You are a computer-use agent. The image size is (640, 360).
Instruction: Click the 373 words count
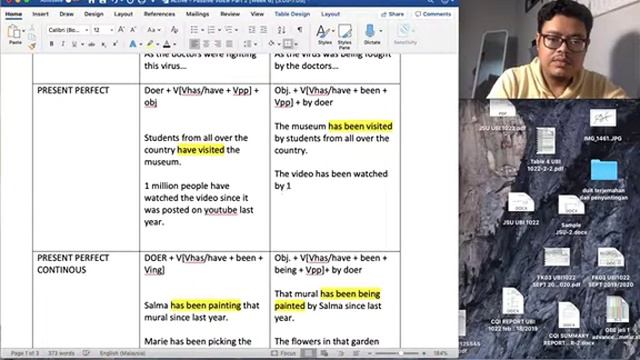[61, 353]
